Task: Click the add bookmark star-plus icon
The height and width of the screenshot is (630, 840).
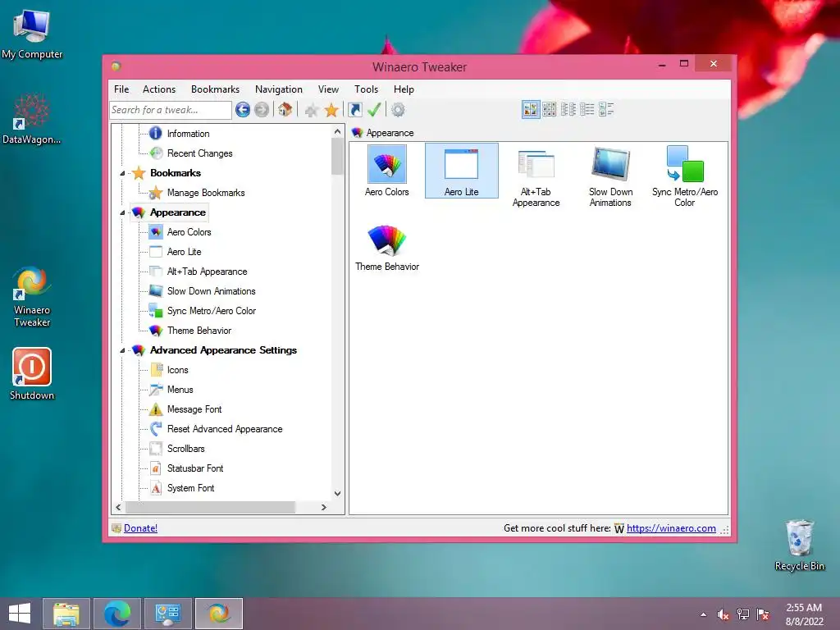Action: click(x=311, y=111)
